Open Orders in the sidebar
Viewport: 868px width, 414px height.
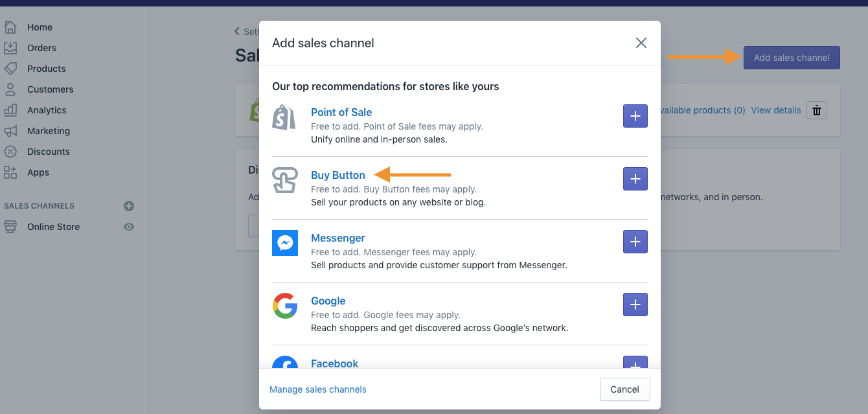click(41, 48)
